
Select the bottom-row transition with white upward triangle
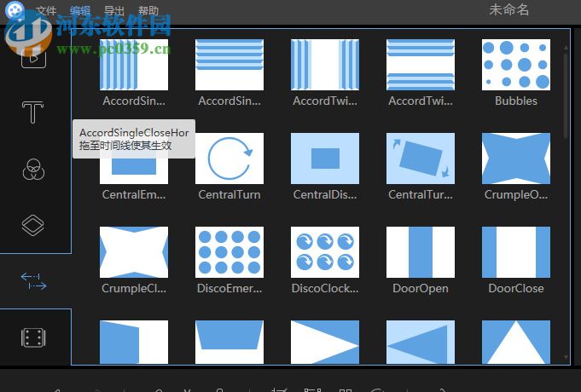point(516,342)
